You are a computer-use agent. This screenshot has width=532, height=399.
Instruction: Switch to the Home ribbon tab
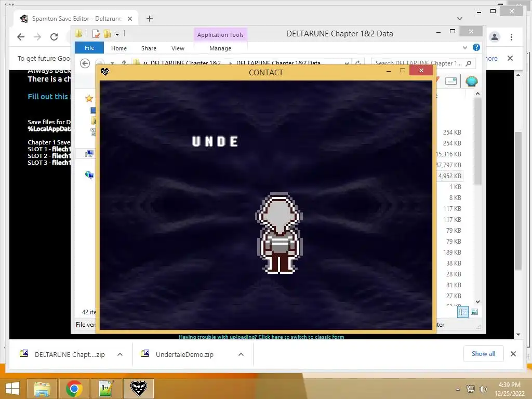(119, 48)
